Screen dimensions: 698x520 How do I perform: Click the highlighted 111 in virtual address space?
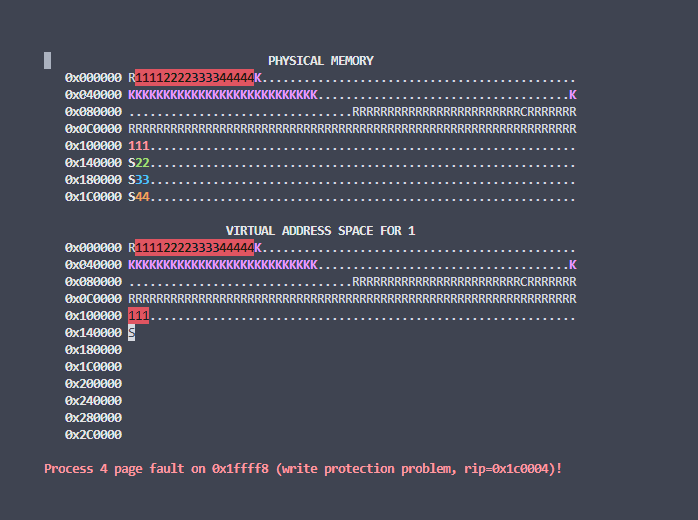pyautogui.click(x=139, y=316)
